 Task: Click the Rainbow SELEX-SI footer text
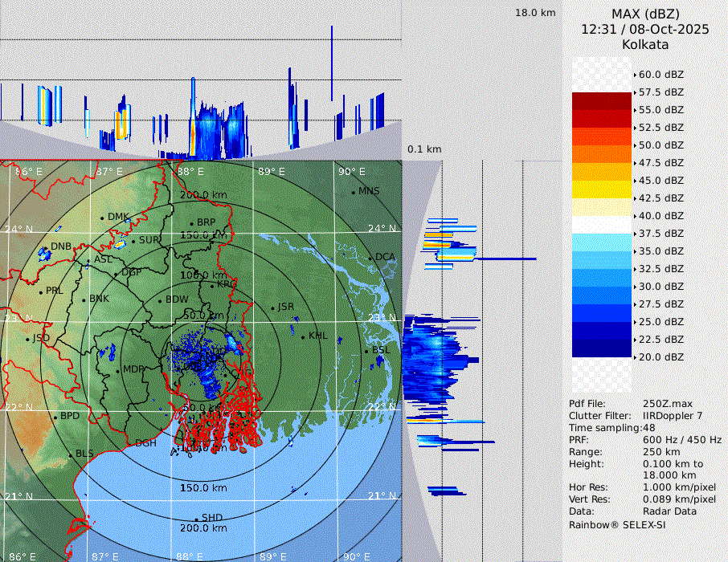click(617, 524)
